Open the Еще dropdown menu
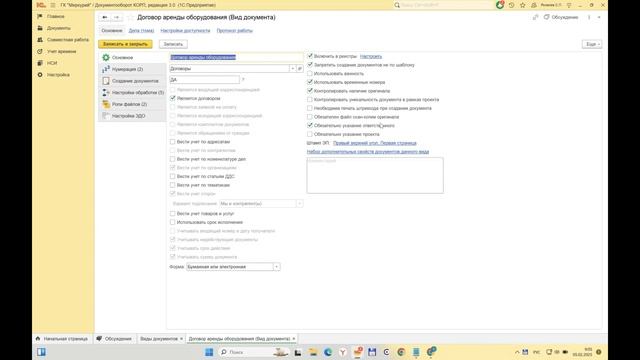The height and width of the screenshot is (360, 640). pyautogui.click(x=592, y=44)
